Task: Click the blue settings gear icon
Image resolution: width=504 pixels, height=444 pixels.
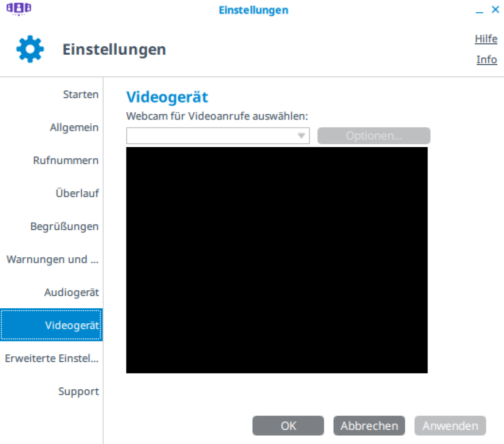Action: (x=30, y=49)
